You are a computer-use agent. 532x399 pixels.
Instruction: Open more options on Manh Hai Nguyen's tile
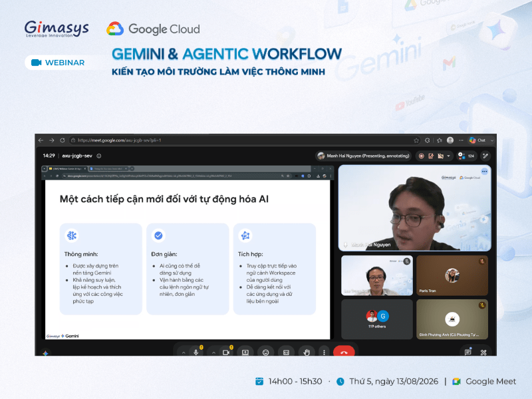pyautogui.click(x=485, y=172)
